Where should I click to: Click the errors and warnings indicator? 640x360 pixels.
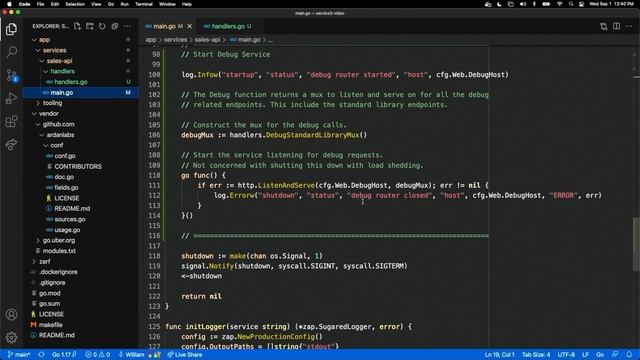[98, 355]
